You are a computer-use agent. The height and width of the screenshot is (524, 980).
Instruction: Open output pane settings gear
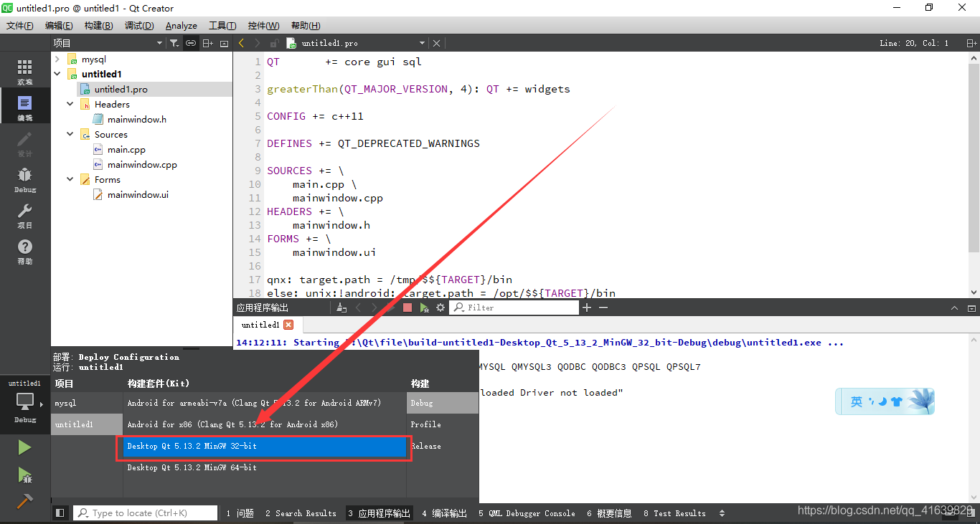[440, 308]
